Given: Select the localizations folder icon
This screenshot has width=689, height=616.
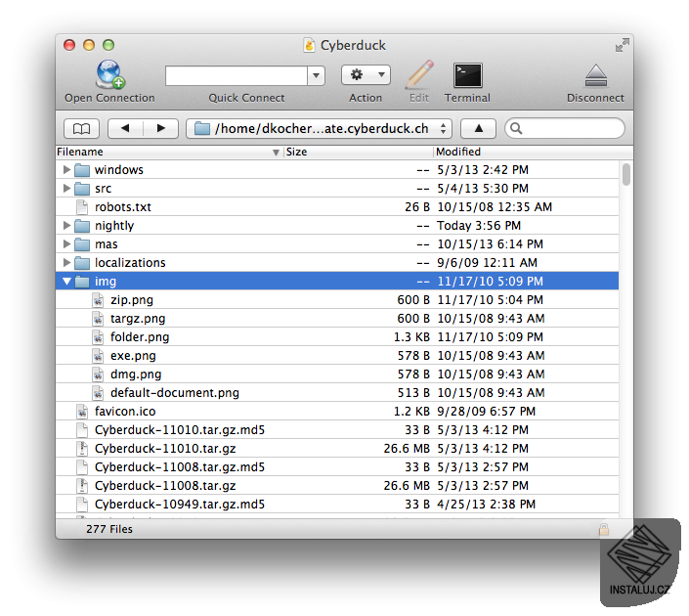Looking at the screenshot, I should tap(82, 263).
